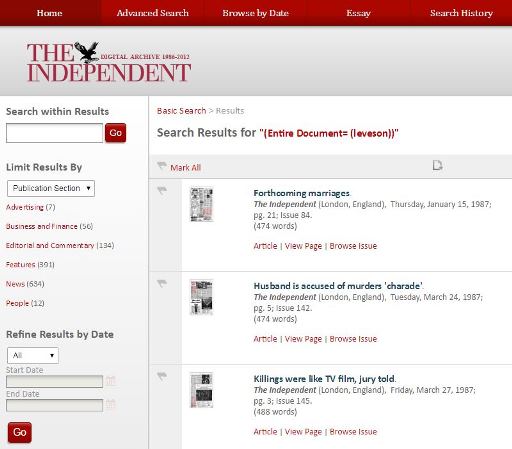The height and width of the screenshot is (449, 512).
Task: Open the Publication Section dropdown
Action: coord(51,188)
